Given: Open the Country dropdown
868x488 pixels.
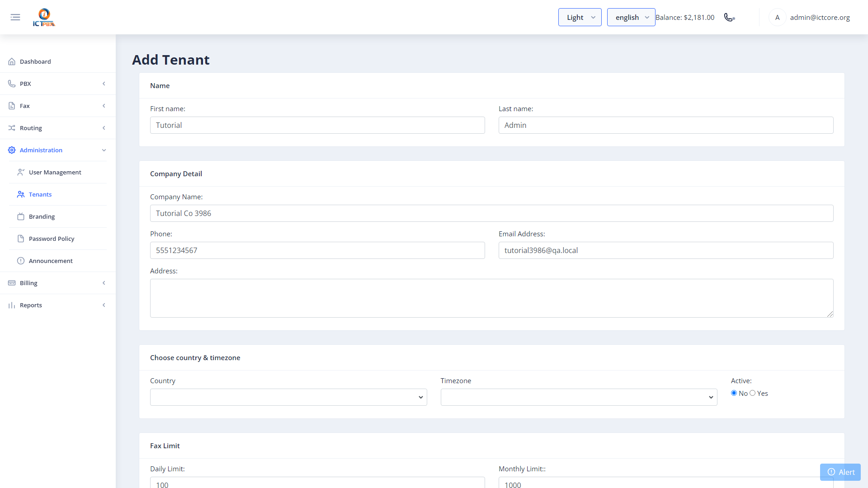Looking at the screenshot, I should click(288, 397).
